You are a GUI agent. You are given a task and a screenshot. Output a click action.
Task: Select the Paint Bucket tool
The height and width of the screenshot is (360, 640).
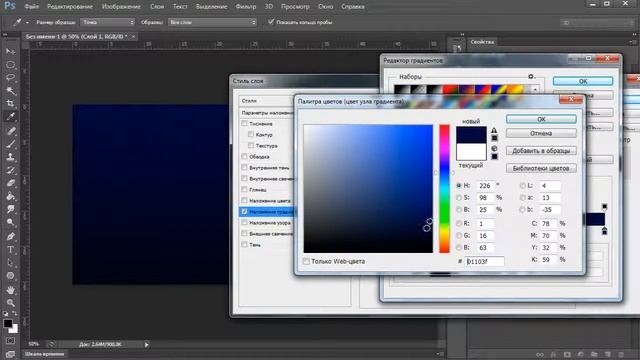pos(10,196)
